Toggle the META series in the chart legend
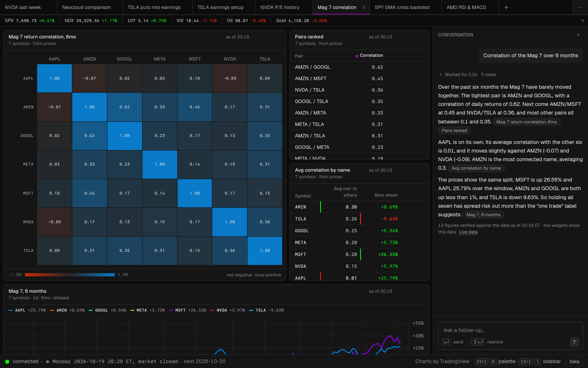The height and width of the screenshot is (368, 588). pos(147,310)
